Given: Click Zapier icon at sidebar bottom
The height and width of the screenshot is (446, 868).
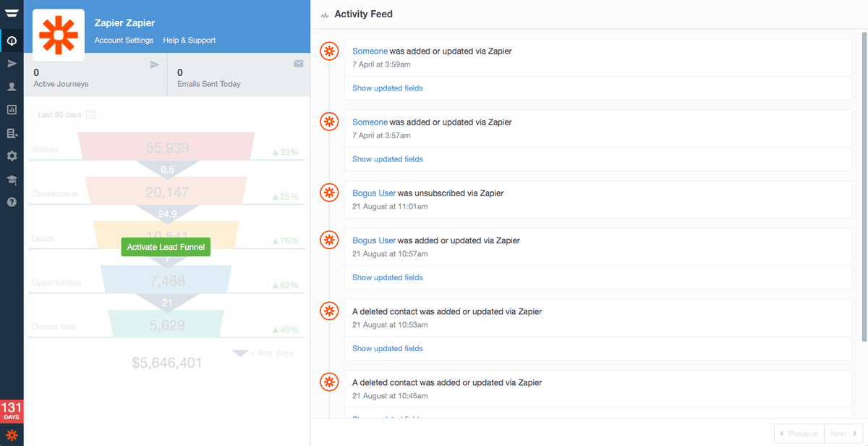Looking at the screenshot, I should point(12,435).
